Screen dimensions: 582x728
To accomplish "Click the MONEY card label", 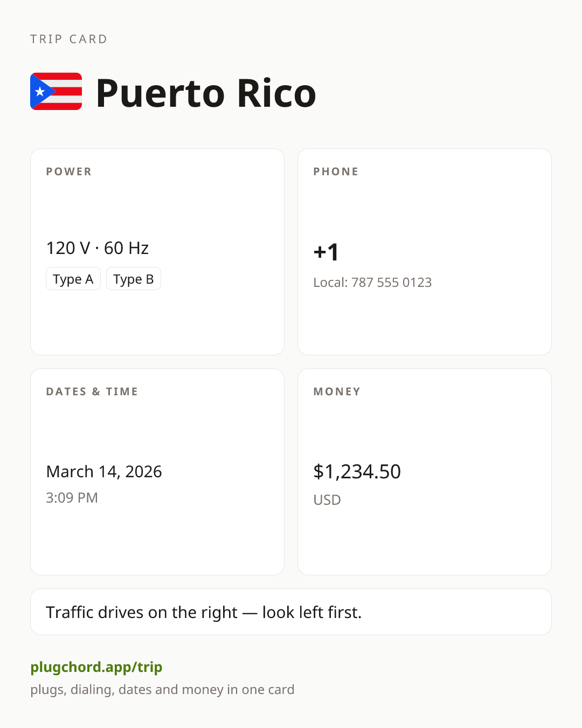I will click(x=337, y=392).
